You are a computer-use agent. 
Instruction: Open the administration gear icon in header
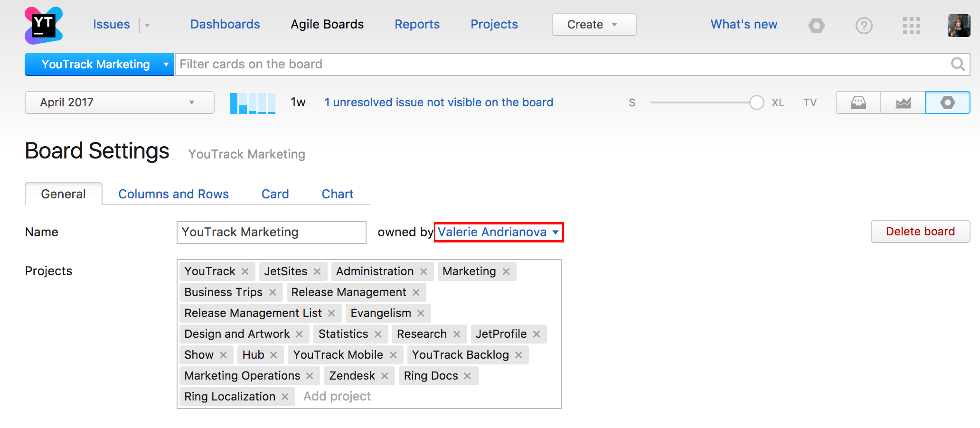[816, 25]
